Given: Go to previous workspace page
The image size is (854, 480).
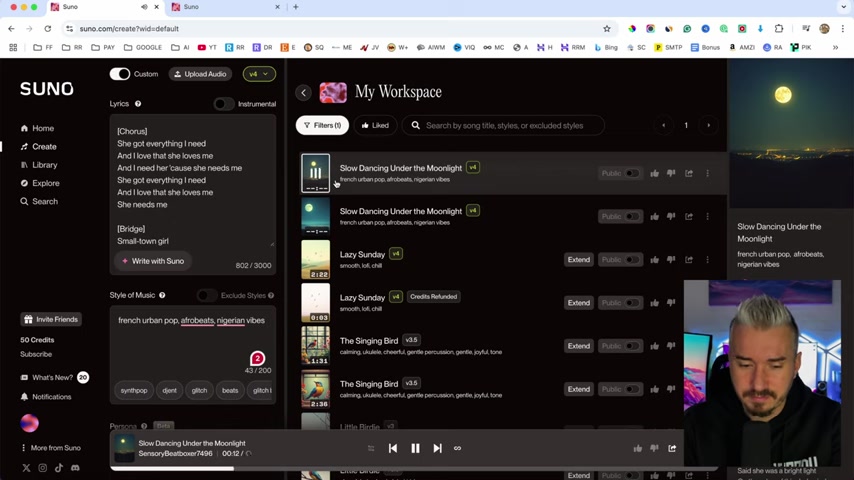Looking at the screenshot, I should click(x=663, y=125).
